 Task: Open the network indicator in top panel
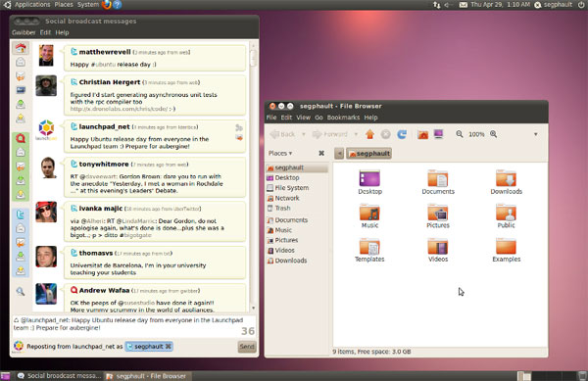coord(436,5)
